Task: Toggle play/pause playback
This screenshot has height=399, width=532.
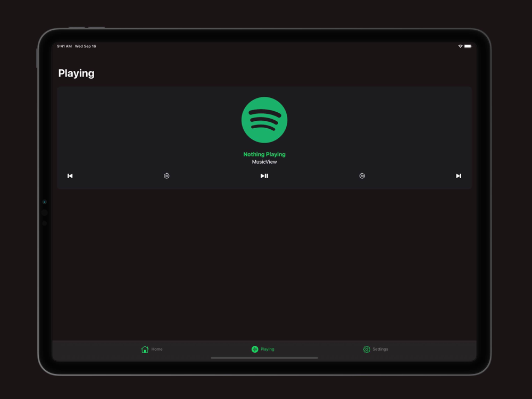Action: tap(264, 176)
